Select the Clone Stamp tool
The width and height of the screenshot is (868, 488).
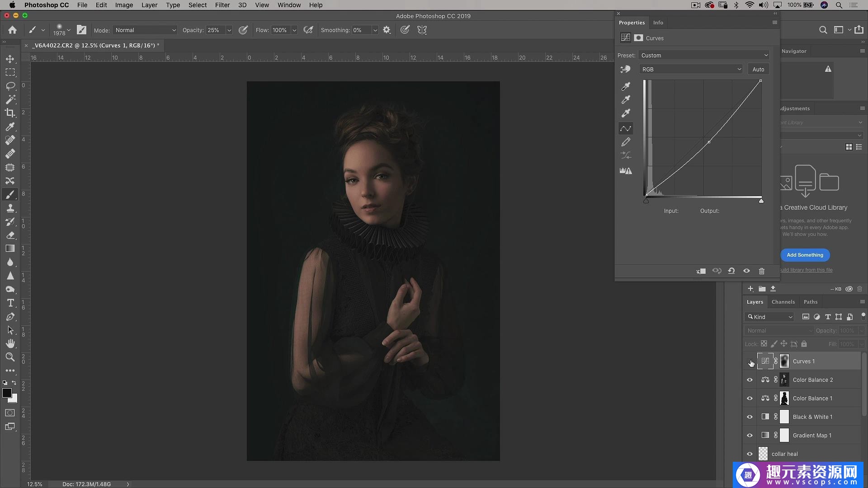coord(10,208)
